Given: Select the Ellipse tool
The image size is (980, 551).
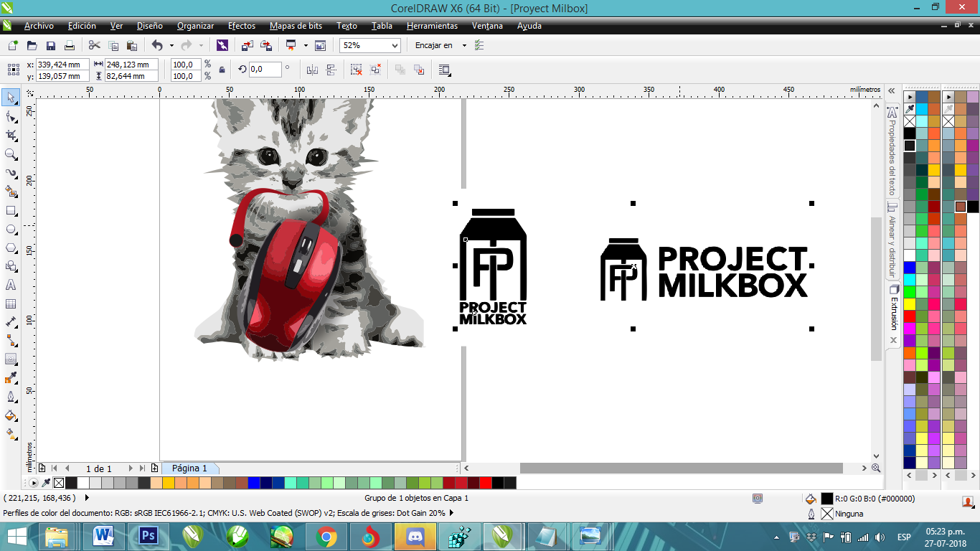Looking at the screenshot, I should click(11, 229).
